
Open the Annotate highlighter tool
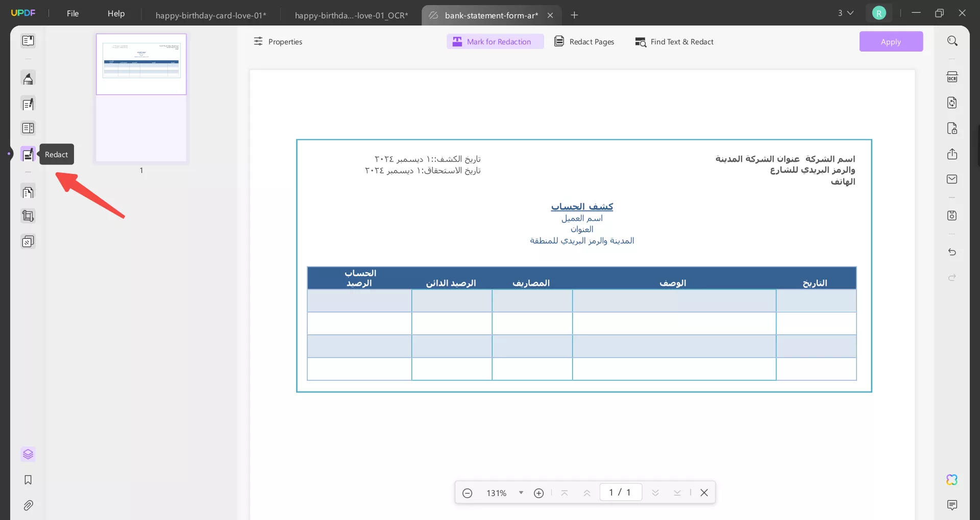click(28, 78)
